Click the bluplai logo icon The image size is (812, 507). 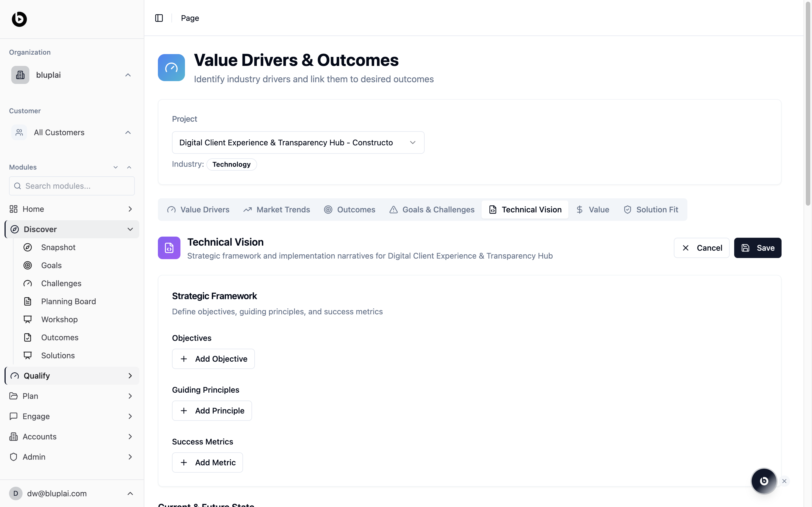pyautogui.click(x=19, y=19)
